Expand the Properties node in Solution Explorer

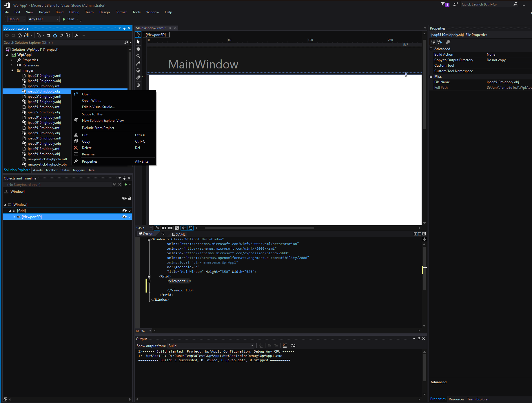(x=12, y=60)
